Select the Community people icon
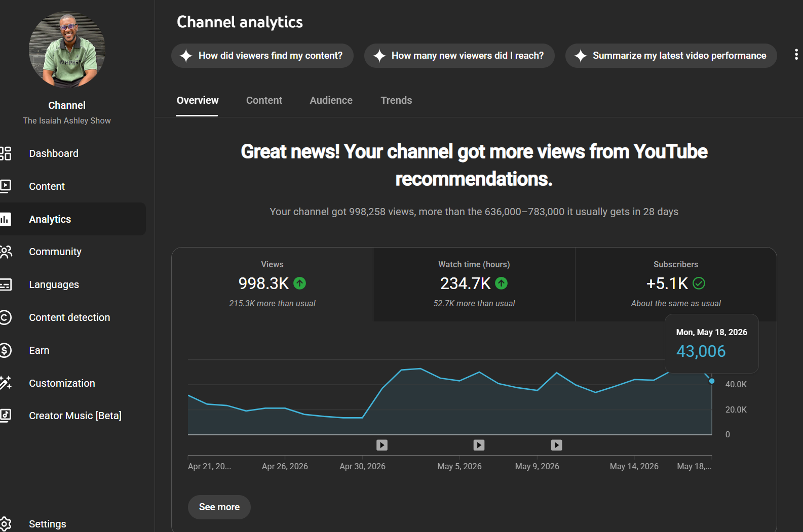This screenshot has height=532, width=803. pyautogui.click(x=5, y=252)
